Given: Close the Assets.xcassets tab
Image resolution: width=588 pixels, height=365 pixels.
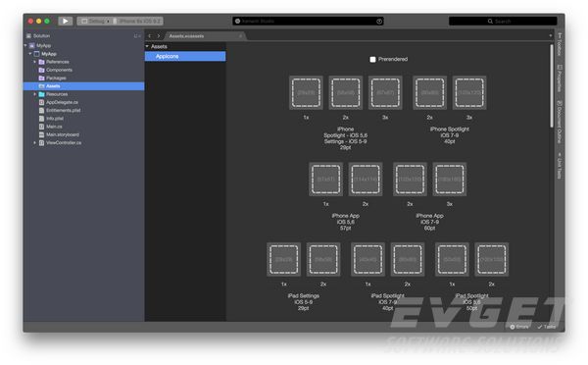Looking at the screenshot, I should [x=241, y=36].
